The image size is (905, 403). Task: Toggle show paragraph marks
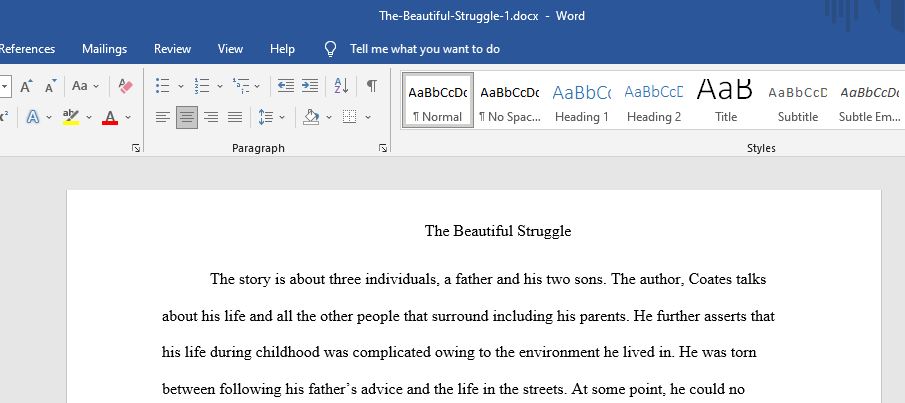click(x=372, y=87)
